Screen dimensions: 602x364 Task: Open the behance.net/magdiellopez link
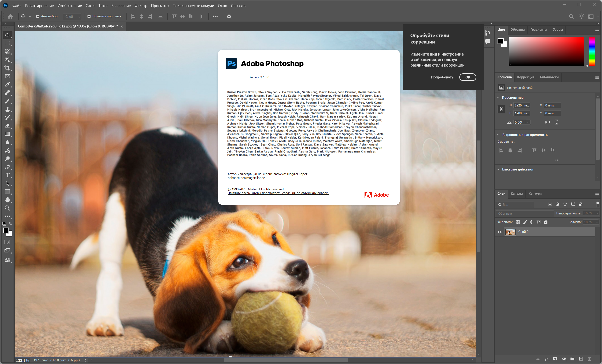point(246,178)
